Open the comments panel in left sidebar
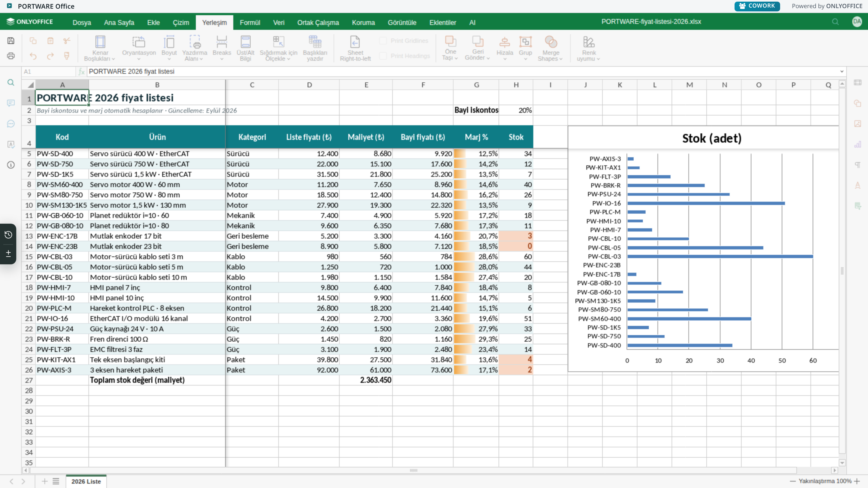This screenshot has width=868, height=488. pos(11,103)
